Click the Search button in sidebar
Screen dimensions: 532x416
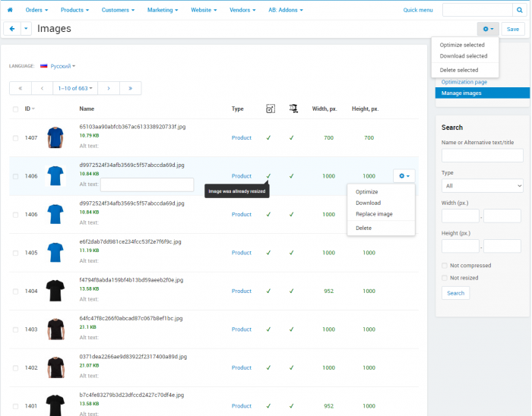455,293
